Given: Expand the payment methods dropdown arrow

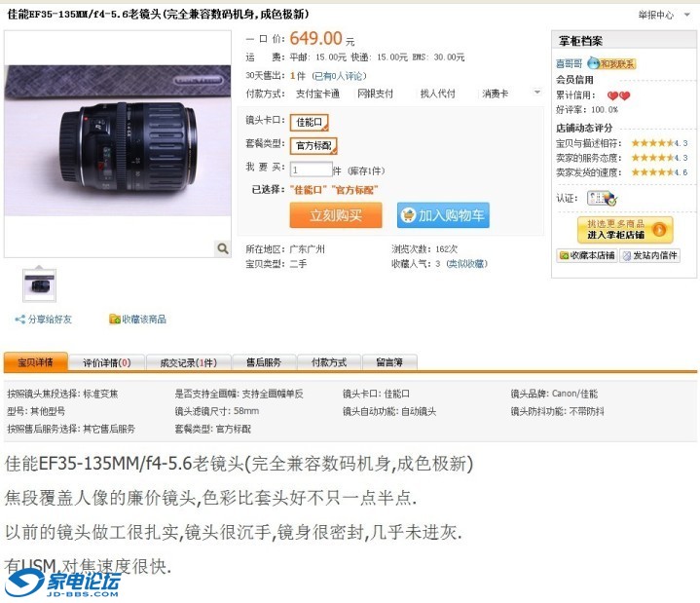Looking at the screenshot, I should pyautogui.click(x=537, y=92).
